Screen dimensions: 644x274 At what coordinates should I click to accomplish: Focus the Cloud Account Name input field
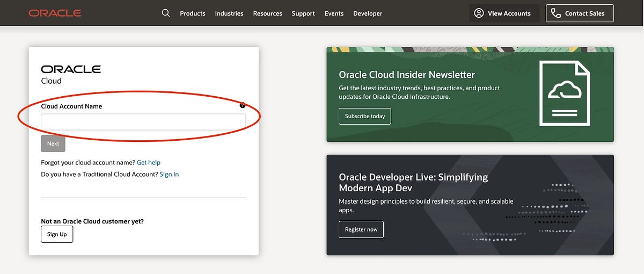pos(143,122)
